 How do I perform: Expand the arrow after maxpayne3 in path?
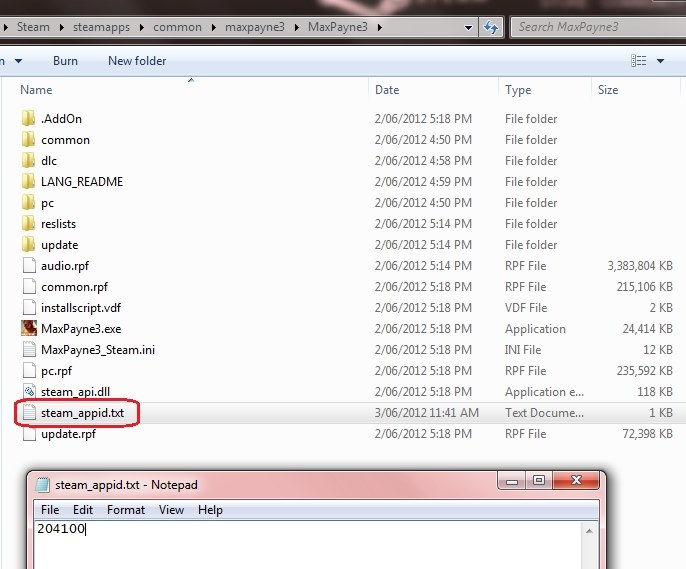click(297, 27)
